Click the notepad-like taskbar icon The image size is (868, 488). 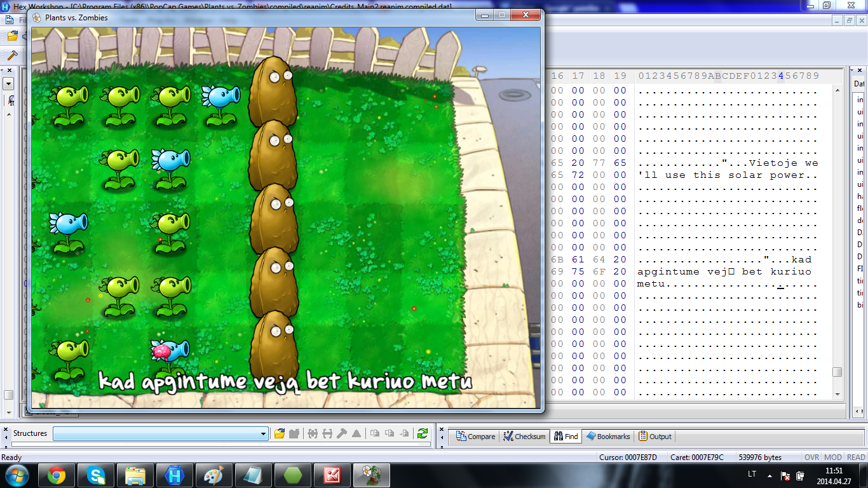[254, 475]
